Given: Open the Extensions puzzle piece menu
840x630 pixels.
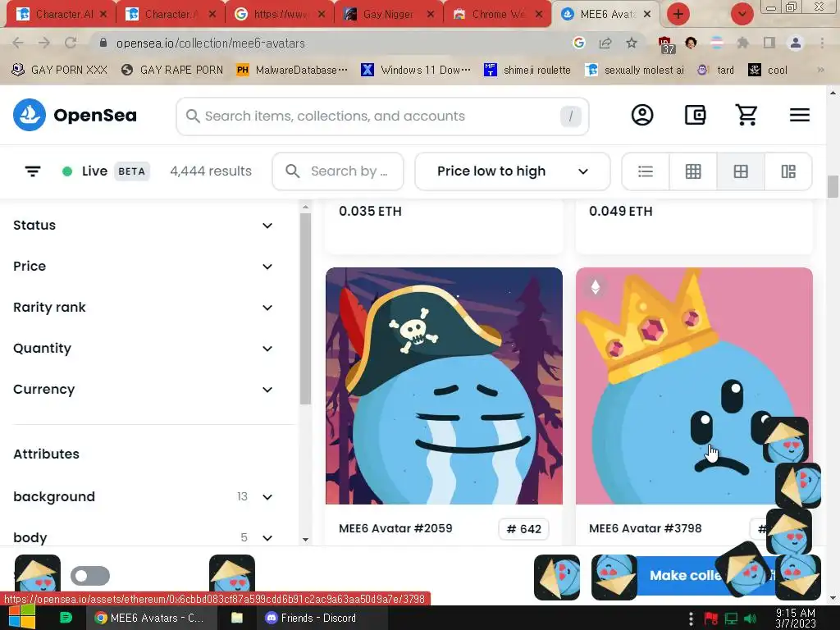Looking at the screenshot, I should [x=742, y=43].
